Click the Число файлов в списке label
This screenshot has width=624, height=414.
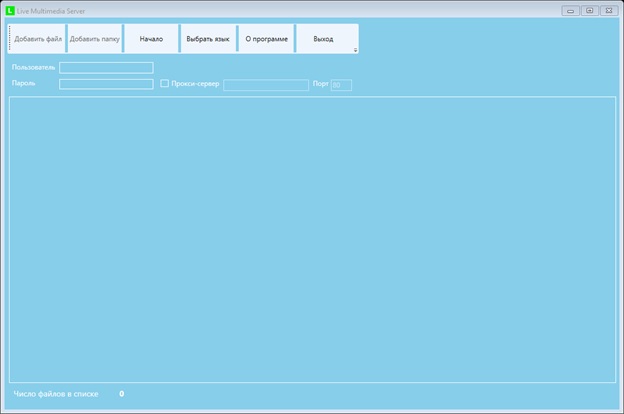(x=56, y=394)
